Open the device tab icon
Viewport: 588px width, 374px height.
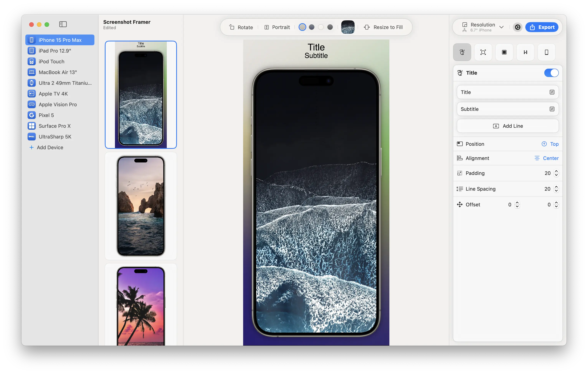546,52
